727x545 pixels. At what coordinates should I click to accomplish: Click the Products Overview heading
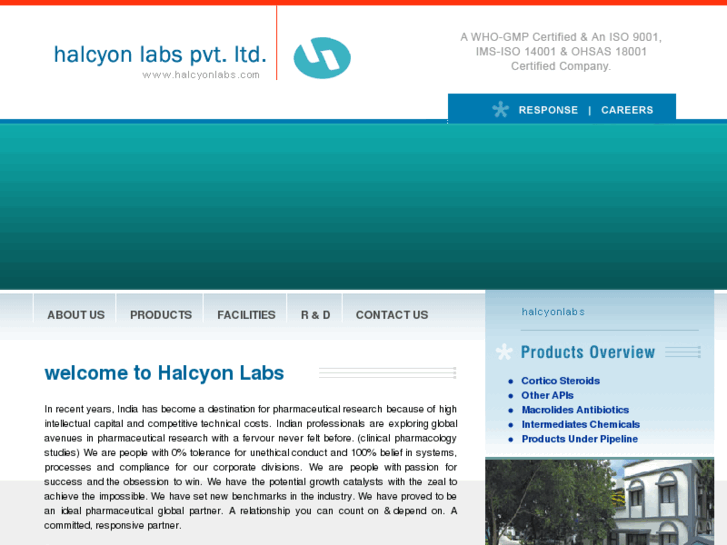click(x=587, y=352)
